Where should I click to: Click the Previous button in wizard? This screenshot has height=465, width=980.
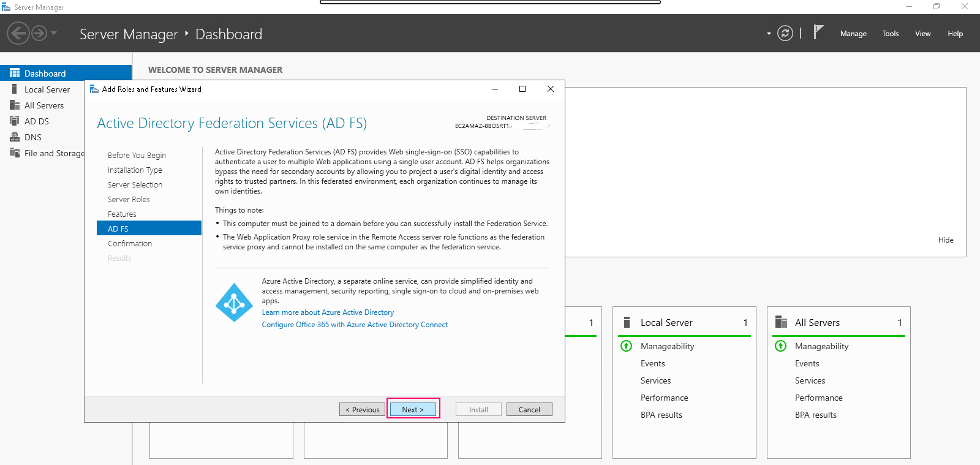coord(362,409)
